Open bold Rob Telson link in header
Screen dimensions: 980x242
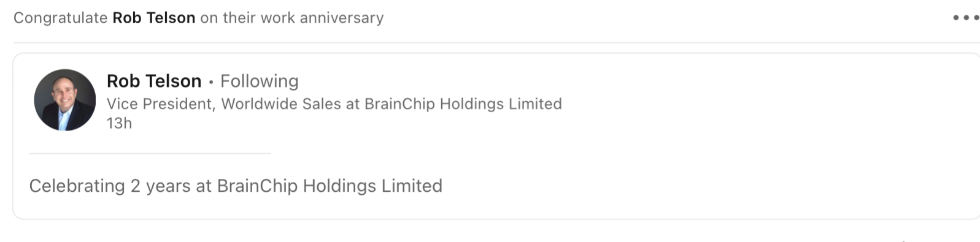154,18
